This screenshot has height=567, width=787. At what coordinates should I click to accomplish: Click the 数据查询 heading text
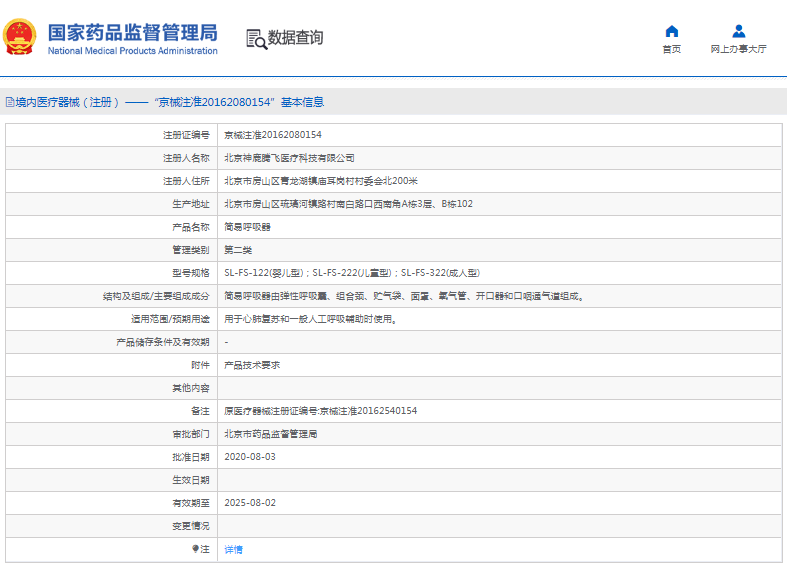[295, 38]
